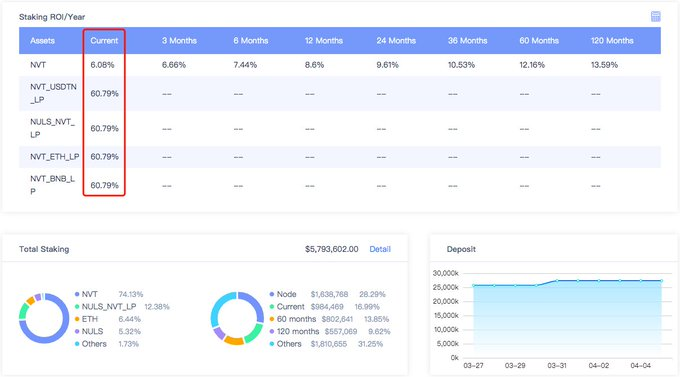Viewport: 680px width, 377px height.
Task: Select the 03-31 data point on Deposit chart
Action: tap(557, 281)
